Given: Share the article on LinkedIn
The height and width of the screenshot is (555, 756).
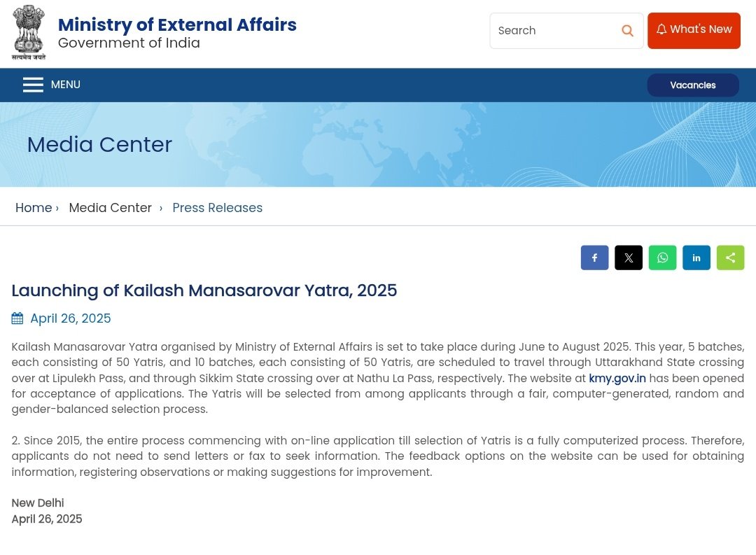Looking at the screenshot, I should tap(696, 258).
